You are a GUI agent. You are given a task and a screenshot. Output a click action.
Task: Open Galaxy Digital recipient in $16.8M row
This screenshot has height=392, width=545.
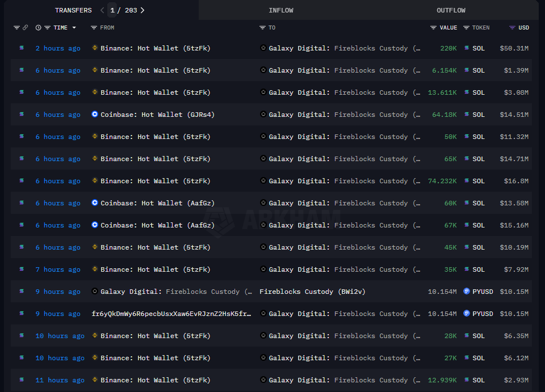345,181
